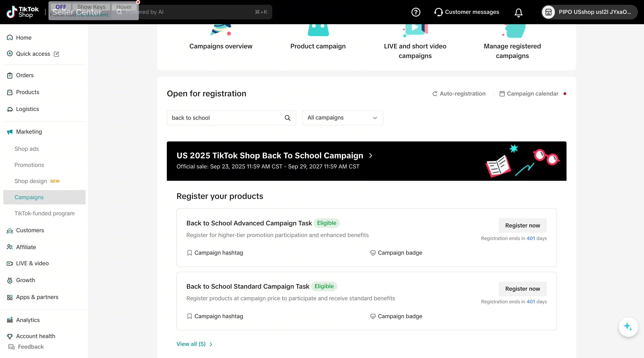The height and width of the screenshot is (358, 644).
Task: Open Promotions in the Marketing menu
Action: (x=29, y=165)
